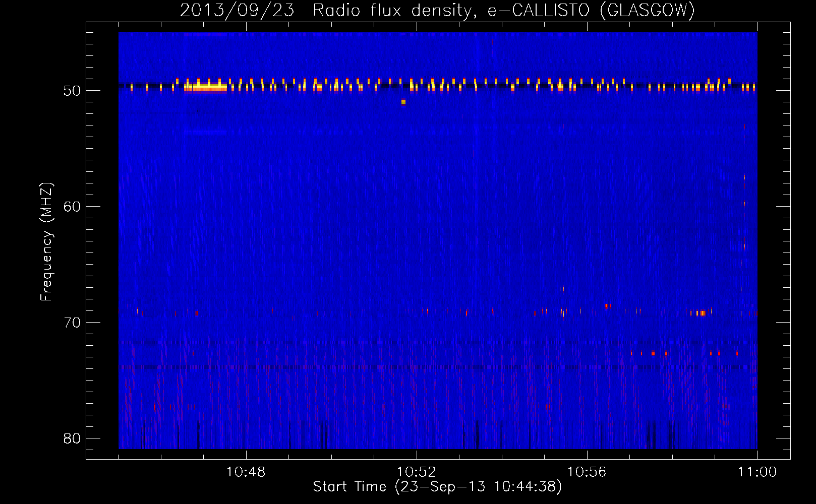Click the 50 frequency tick label
This screenshot has width=816, height=504.
click(x=72, y=91)
